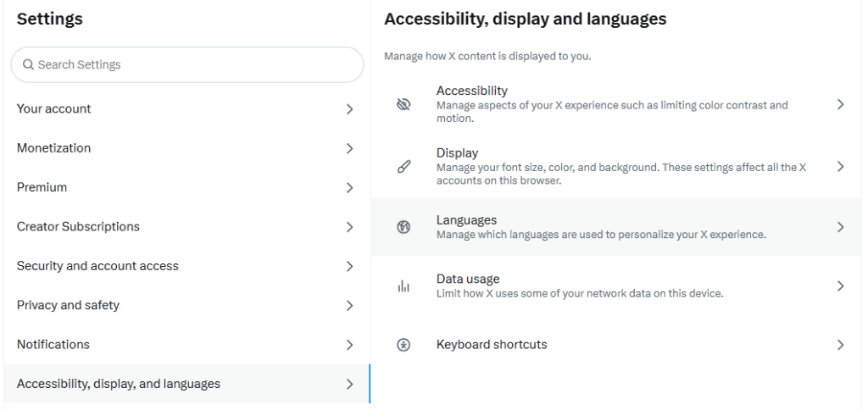Expand the chevron next to Monetization
The height and width of the screenshot is (410, 868).
[x=349, y=148]
